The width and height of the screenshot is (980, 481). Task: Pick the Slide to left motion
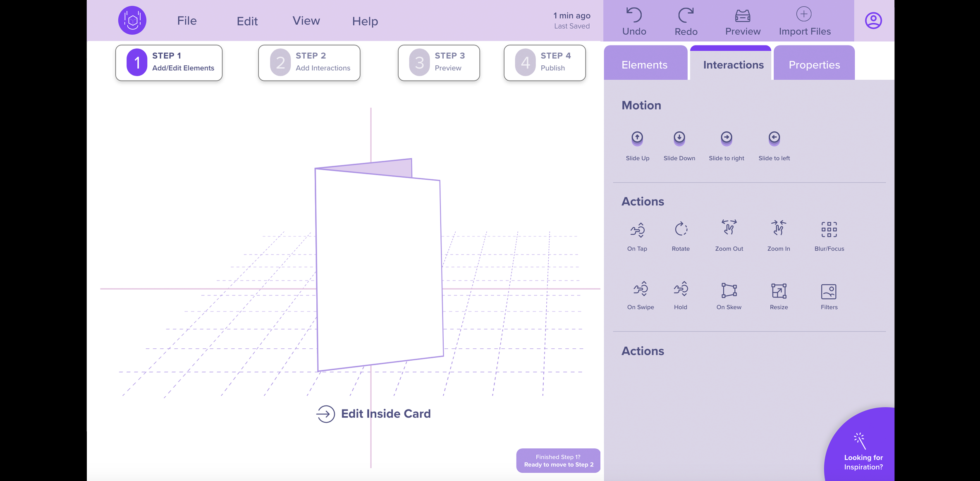tap(774, 138)
